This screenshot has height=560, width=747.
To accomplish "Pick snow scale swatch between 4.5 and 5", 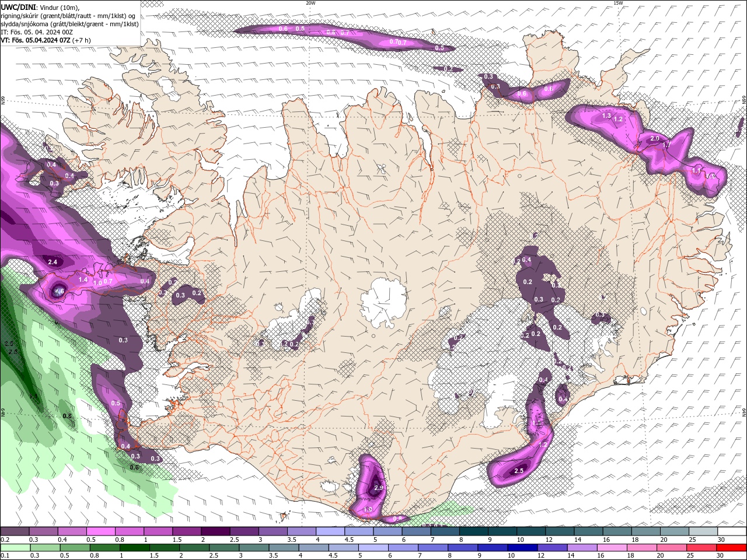I will (359, 531).
